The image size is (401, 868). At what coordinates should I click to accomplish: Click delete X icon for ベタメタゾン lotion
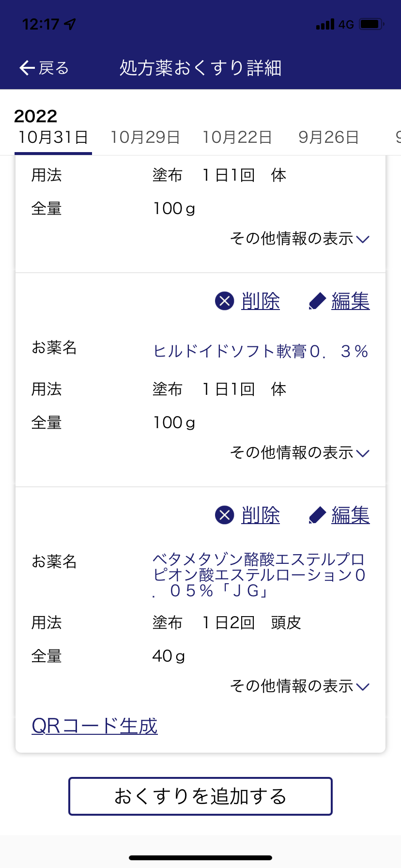pyautogui.click(x=225, y=515)
